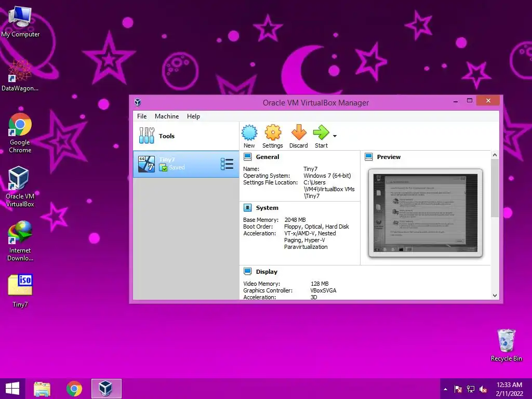Click the General section heading

[268, 157]
